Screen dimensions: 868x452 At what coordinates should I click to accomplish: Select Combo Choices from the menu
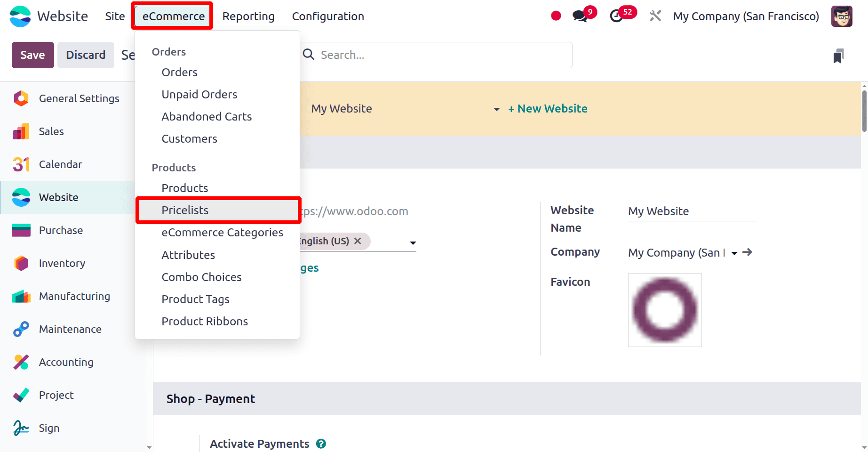[x=217, y=277]
